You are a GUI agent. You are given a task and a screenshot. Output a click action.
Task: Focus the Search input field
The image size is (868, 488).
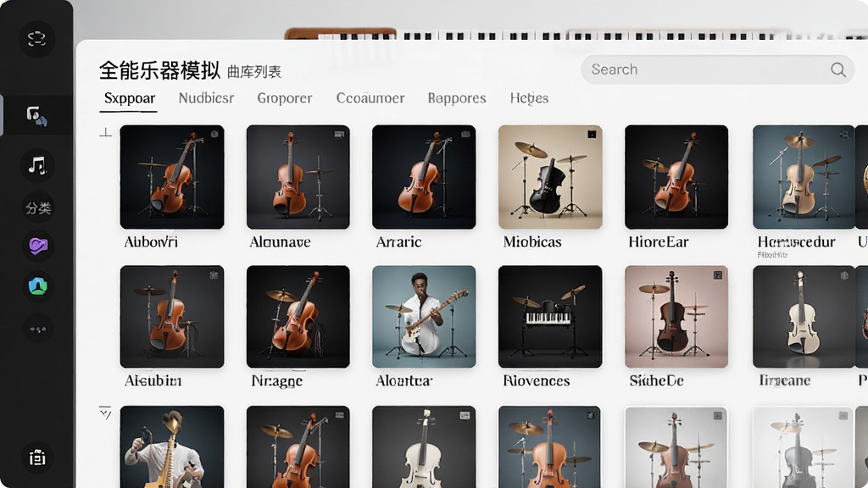tap(717, 69)
